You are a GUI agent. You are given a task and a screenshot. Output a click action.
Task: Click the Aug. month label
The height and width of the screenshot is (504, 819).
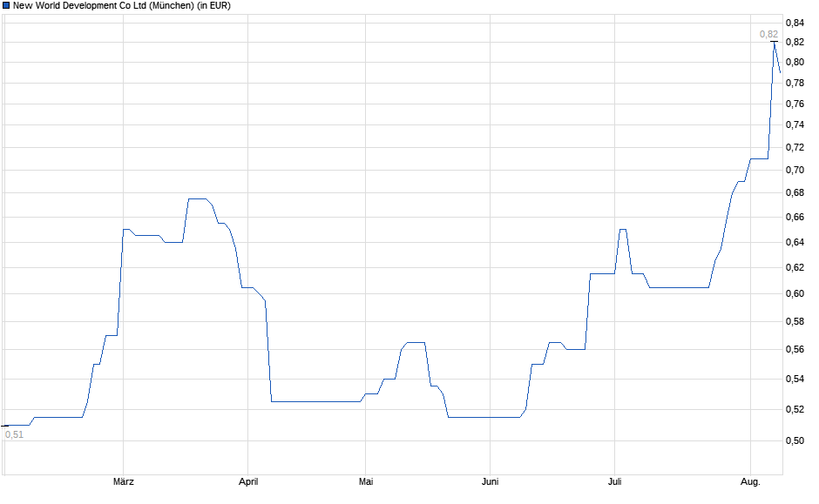750,481
